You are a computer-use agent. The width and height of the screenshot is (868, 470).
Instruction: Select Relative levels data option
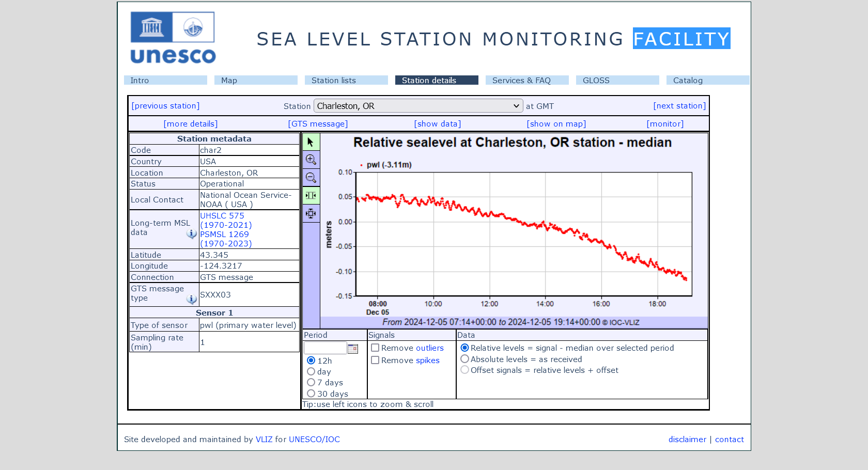[464, 348]
